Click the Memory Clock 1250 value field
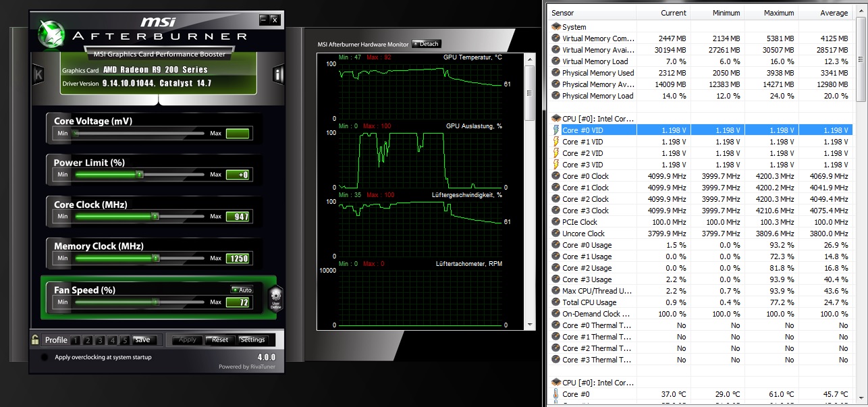Viewport: 868px width, 407px height. coord(238,258)
